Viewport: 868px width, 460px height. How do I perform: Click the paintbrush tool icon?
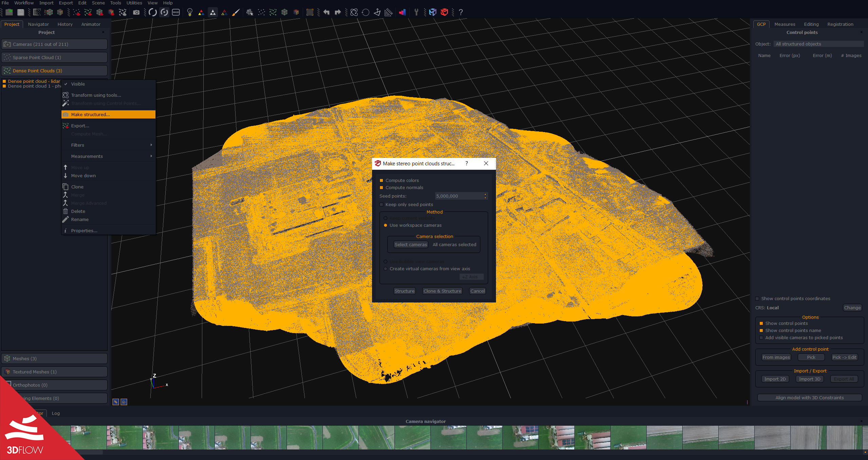[236, 12]
